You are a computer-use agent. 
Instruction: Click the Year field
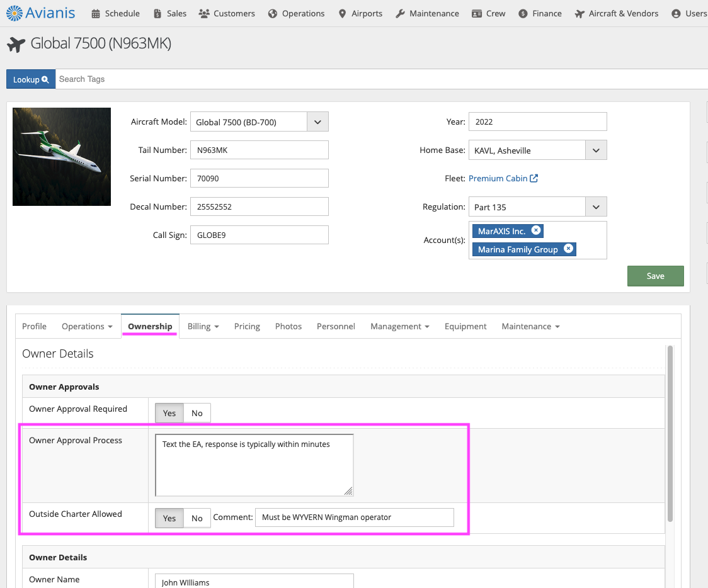click(x=538, y=122)
